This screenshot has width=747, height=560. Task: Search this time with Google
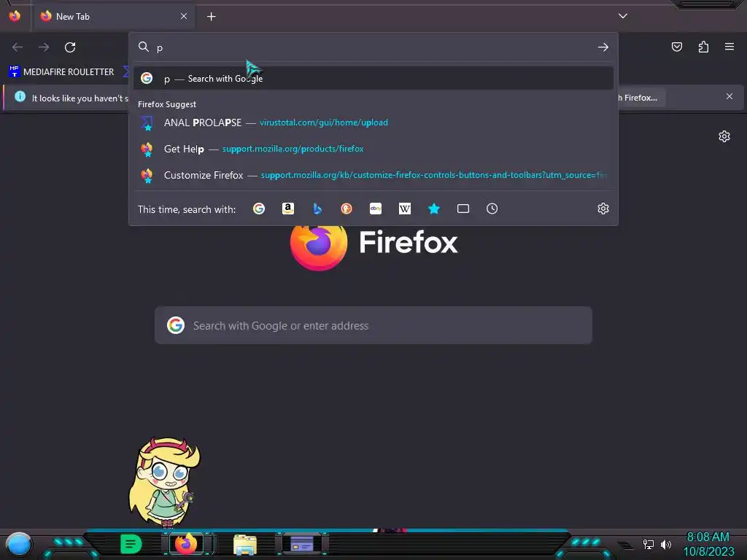coord(259,209)
